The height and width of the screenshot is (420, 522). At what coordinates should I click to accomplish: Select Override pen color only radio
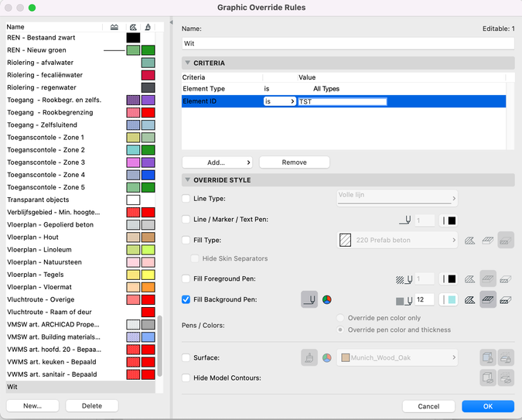click(x=340, y=318)
